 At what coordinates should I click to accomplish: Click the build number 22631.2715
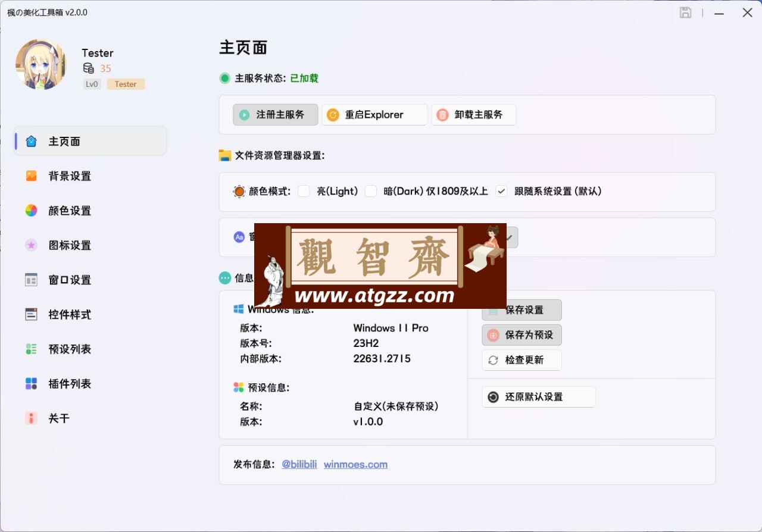click(x=382, y=359)
